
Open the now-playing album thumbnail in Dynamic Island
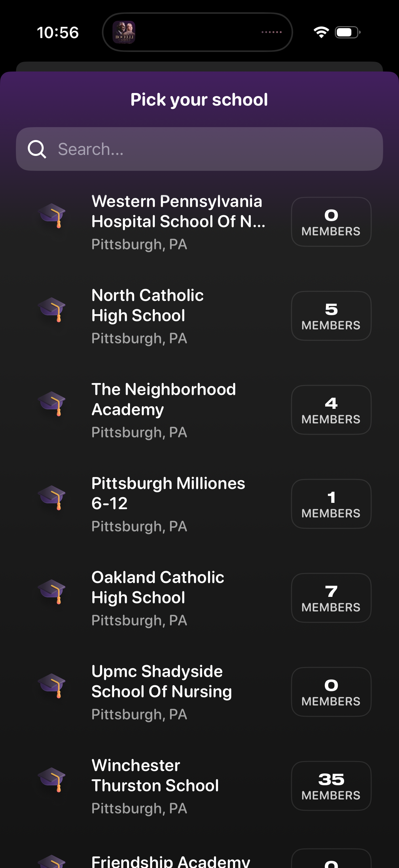pos(124,32)
